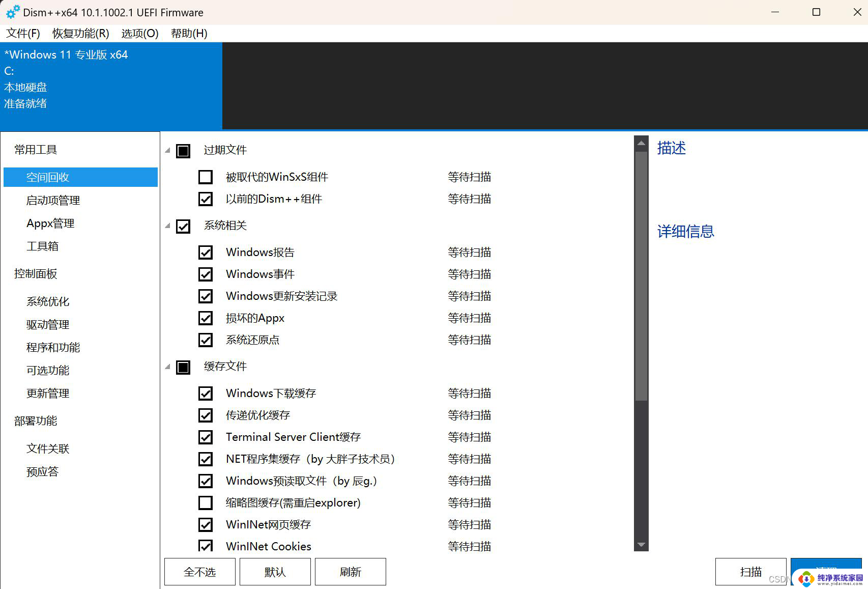868x589 pixels.
Task: Maximize the Dism++ window
Action: click(x=816, y=12)
